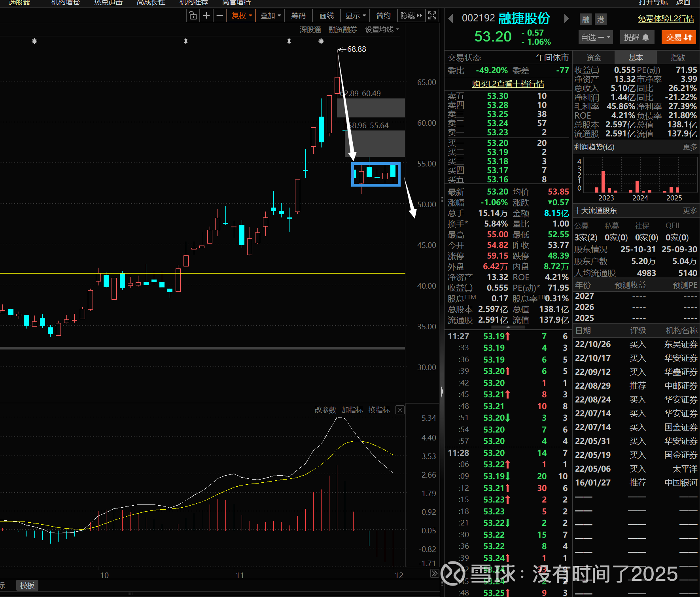Open the 热点追击 menu item
Screen dimensions: 700x597
108,3
